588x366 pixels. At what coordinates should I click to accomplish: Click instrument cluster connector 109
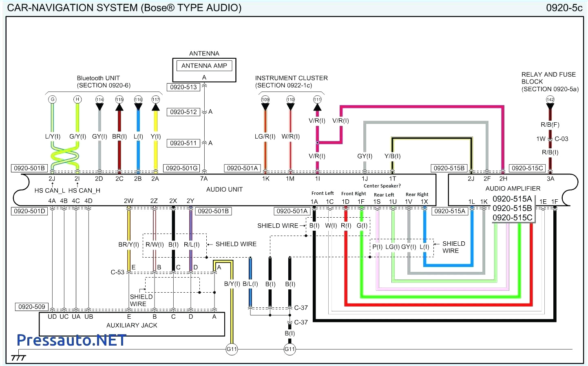click(x=265, y=99)
